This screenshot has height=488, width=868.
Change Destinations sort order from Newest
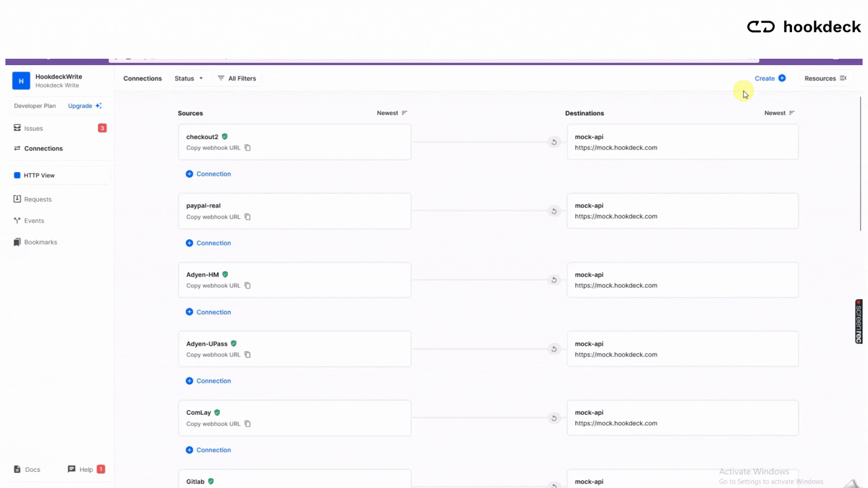pos(779,113)
